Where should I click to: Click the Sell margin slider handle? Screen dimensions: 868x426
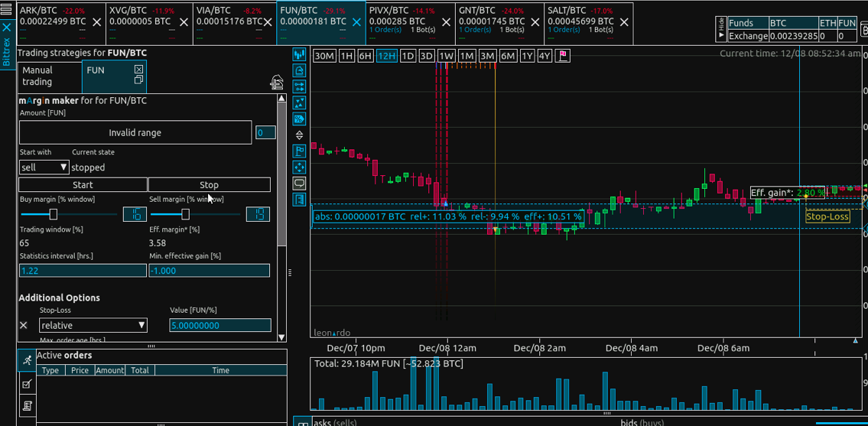[185, 214]
